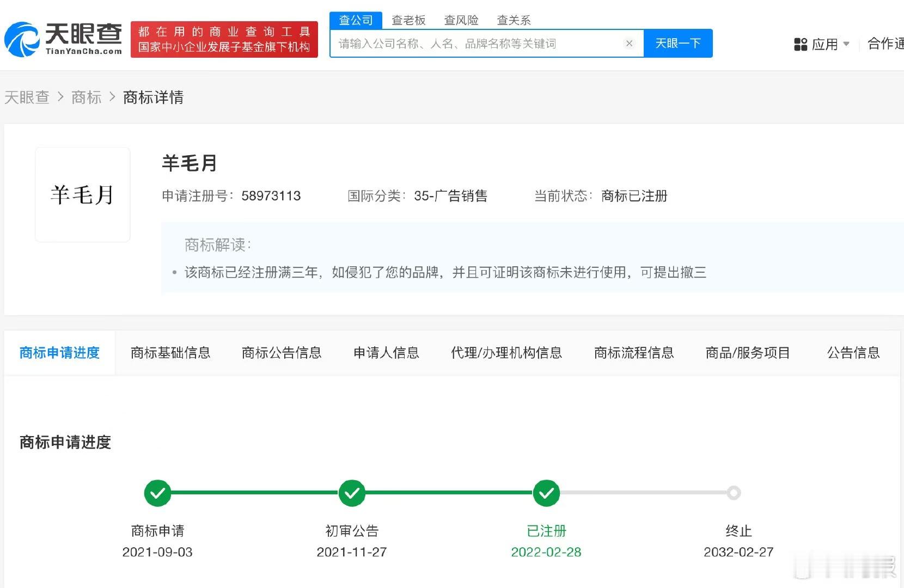Switch to the 商标基础信息 tab
Screen dimensions: 904x588
point(170,353)
